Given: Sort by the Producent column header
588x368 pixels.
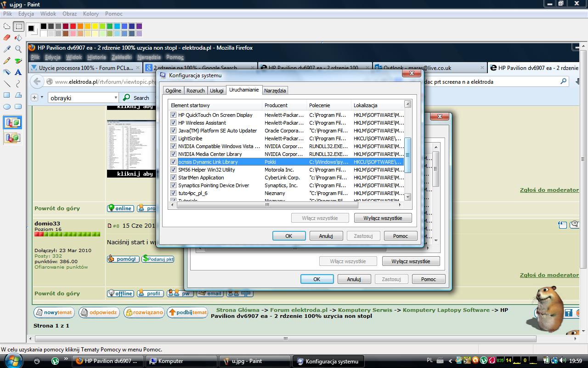Looking at the screenshot, I should click(284, 105).
